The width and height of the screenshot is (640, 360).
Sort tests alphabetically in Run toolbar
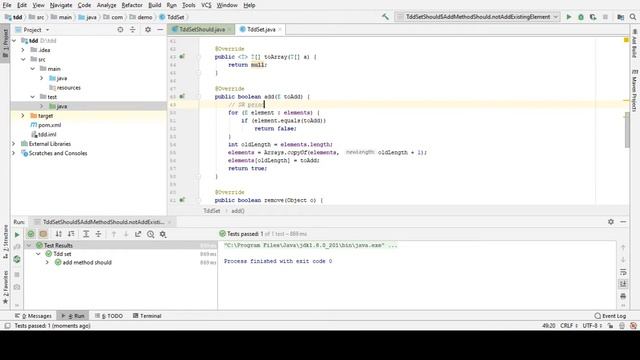59,234
